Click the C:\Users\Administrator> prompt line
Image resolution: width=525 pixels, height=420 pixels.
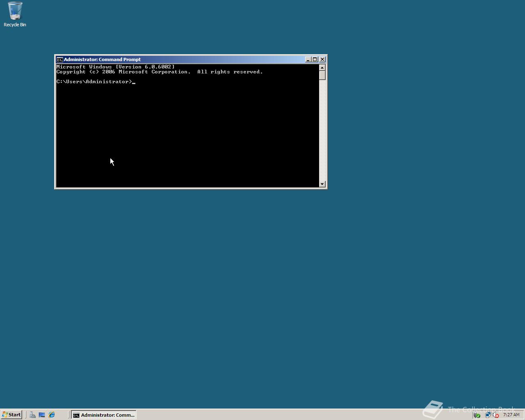pos(96,82)
